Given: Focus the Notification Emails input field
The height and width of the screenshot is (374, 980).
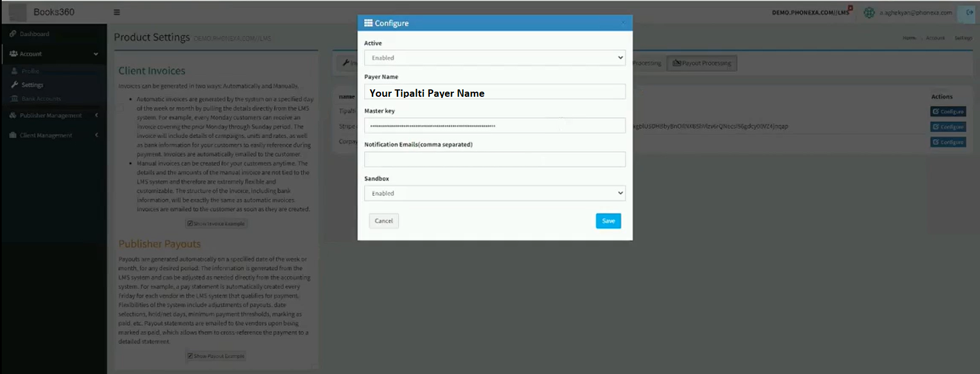Looking at the screenshot, I should pos(494,160).
